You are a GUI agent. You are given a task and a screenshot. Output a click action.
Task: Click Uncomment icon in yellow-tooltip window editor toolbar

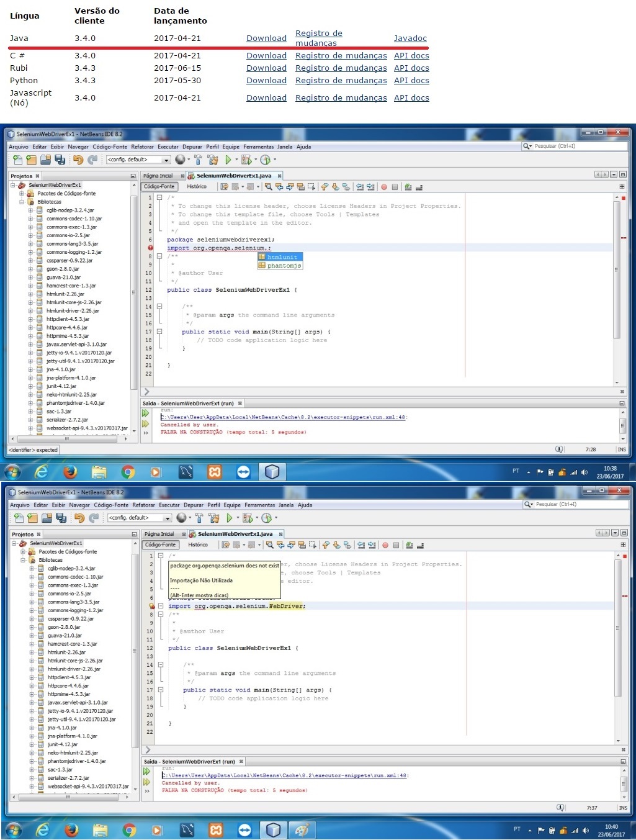click(x=420, y=545)
